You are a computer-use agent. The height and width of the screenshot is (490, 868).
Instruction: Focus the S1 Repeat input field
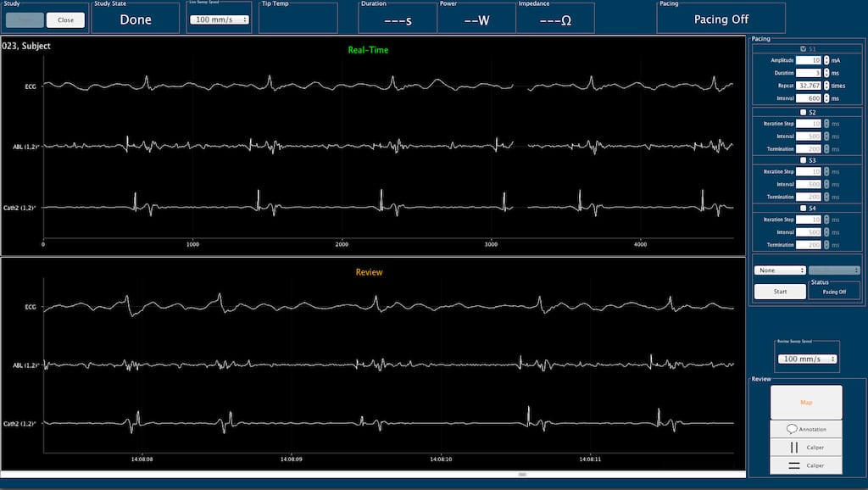pyautogui.click(x=809, y=86)
